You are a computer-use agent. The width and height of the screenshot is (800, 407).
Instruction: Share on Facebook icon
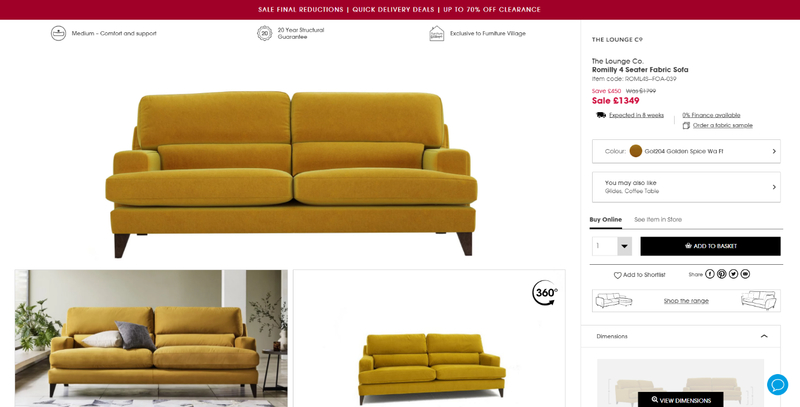(710, 274)
